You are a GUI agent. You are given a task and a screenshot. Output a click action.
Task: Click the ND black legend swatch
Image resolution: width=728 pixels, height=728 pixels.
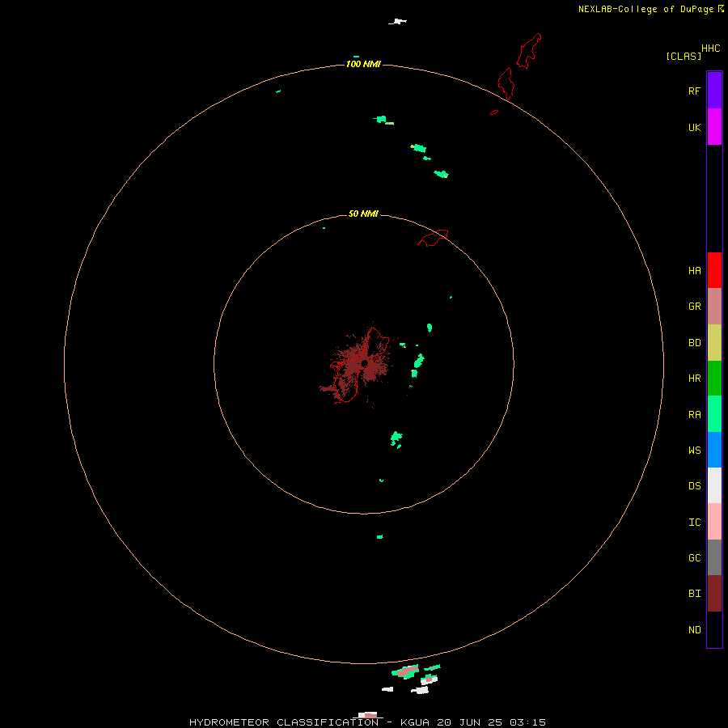tap(714, 629)
